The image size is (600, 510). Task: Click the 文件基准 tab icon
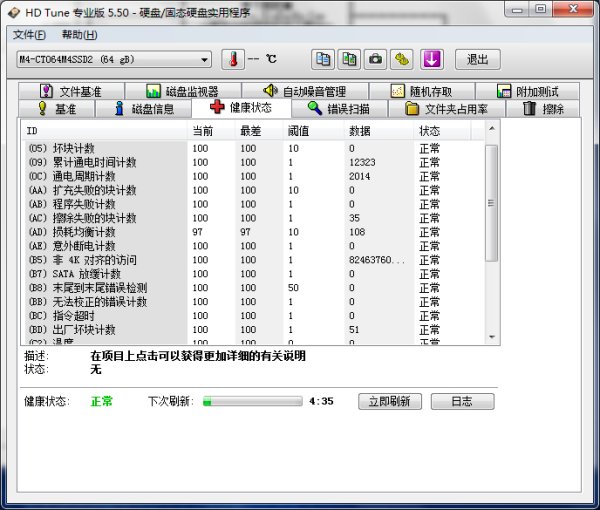(x=46, y=91)
